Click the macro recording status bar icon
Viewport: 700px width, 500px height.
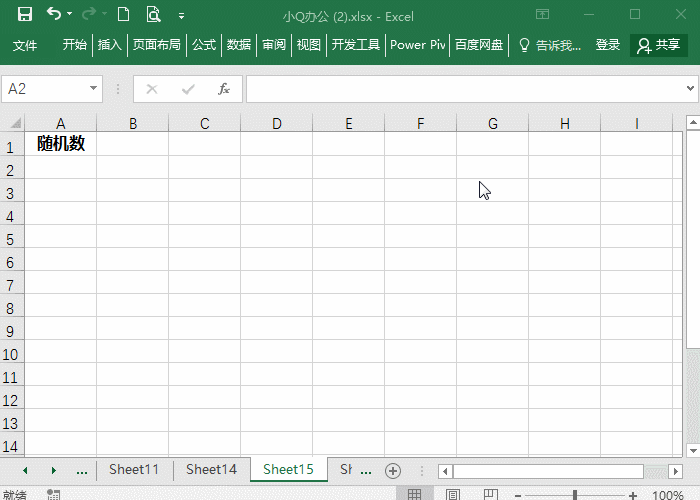click(54, 494)
